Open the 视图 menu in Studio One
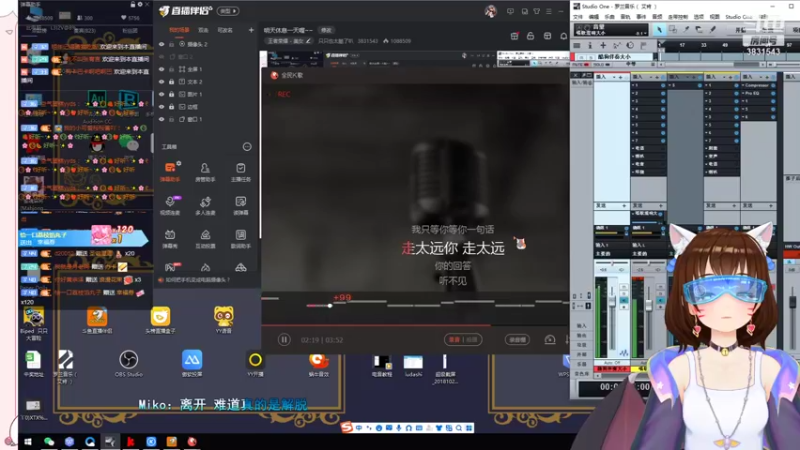The width and height of the screenshot is (800, 450). pos(714,17)
